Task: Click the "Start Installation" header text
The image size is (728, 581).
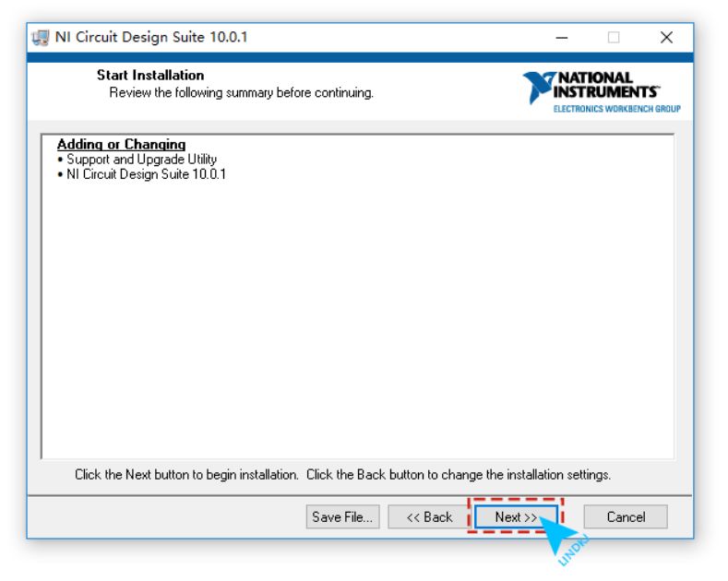Action: coord(150,76)
